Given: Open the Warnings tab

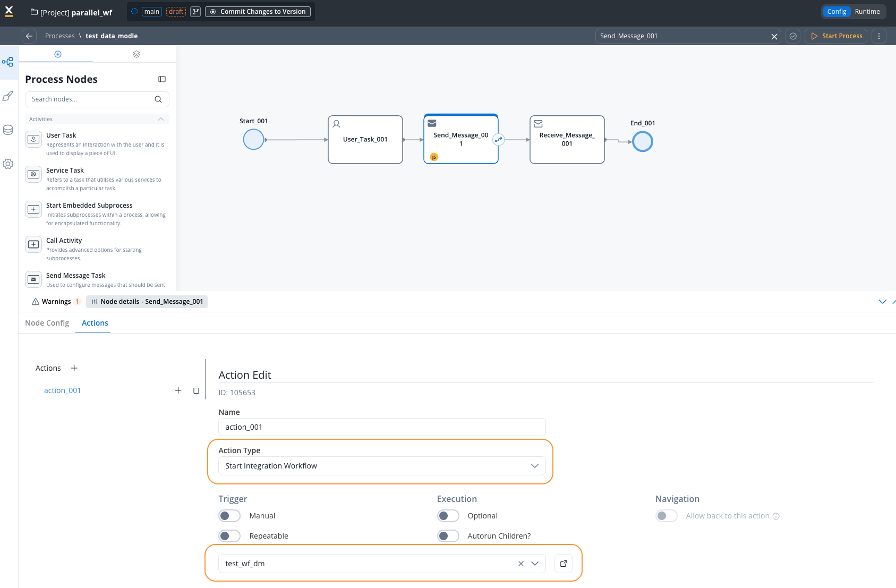Looking at the screenshot, I should 56,302.
